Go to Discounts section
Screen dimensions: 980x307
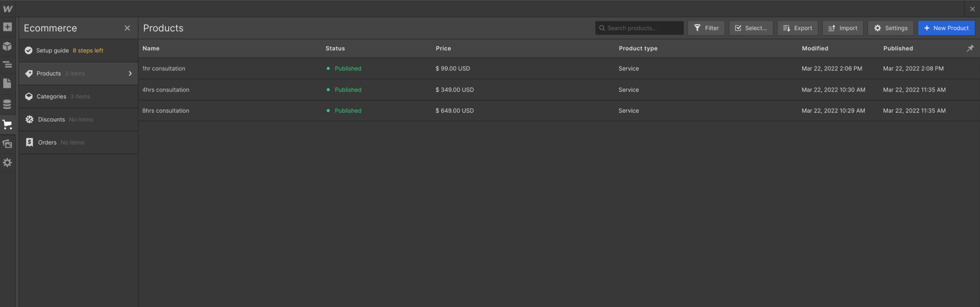[x=79, y=119]
